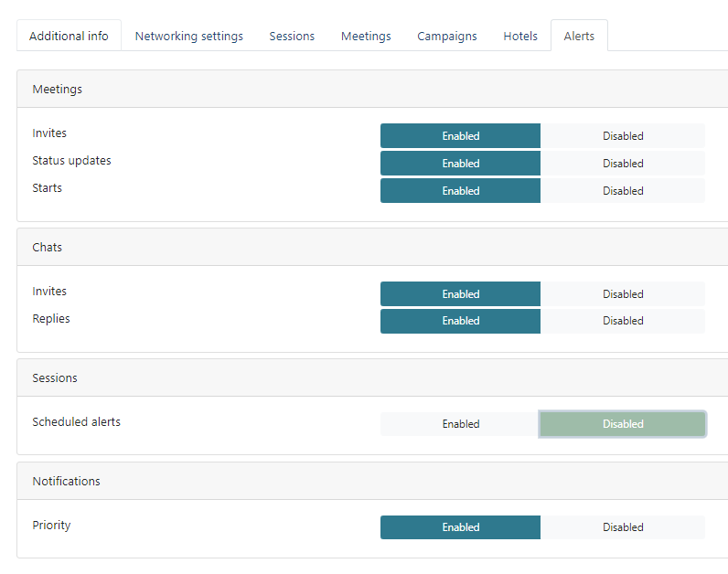The image size is (728, 574).
Task: Enable Scheduled alerts for sessions
Action: coord(460,424)
